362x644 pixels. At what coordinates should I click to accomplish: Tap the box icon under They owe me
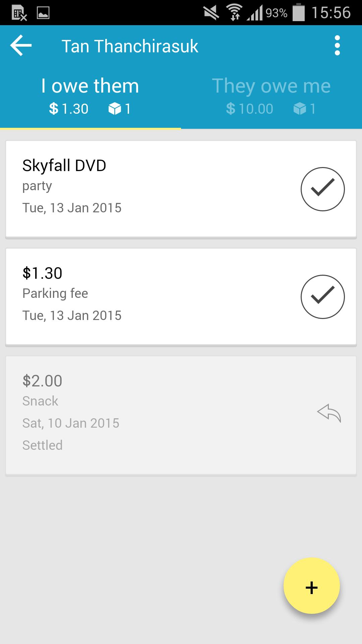tap(299, 109)
